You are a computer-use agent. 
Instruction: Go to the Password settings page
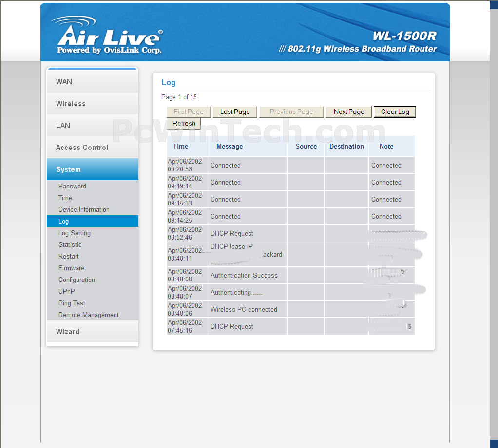click(72, 187)
